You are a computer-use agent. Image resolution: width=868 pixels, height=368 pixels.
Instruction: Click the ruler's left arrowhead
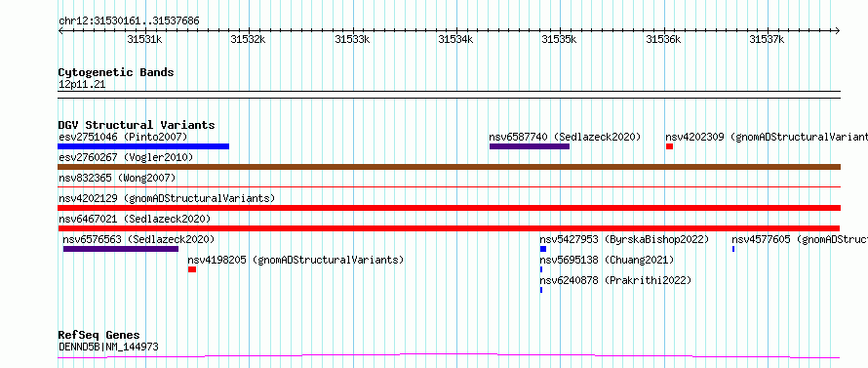tap(60, 31)
